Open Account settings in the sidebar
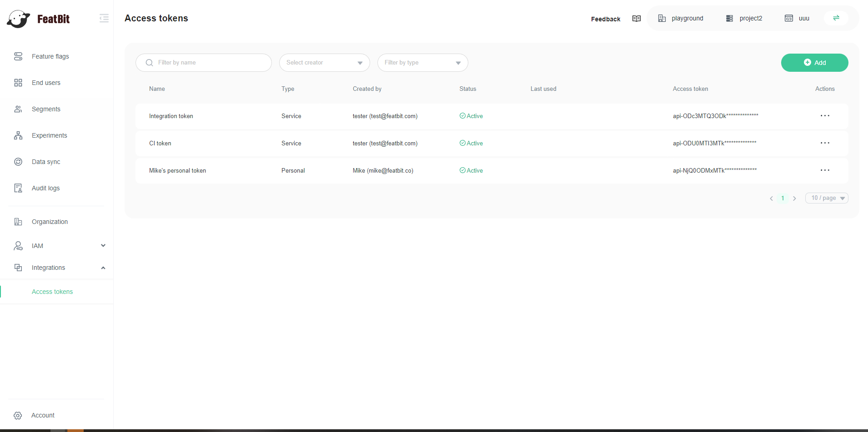Image resolution: width=868 pixels, height=432 pixels. tap(43, 415)
